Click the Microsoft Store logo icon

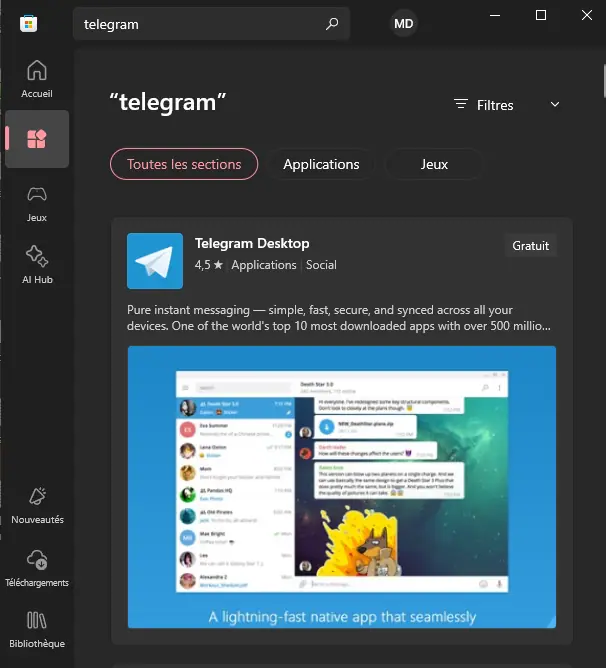tap(29, 23)
